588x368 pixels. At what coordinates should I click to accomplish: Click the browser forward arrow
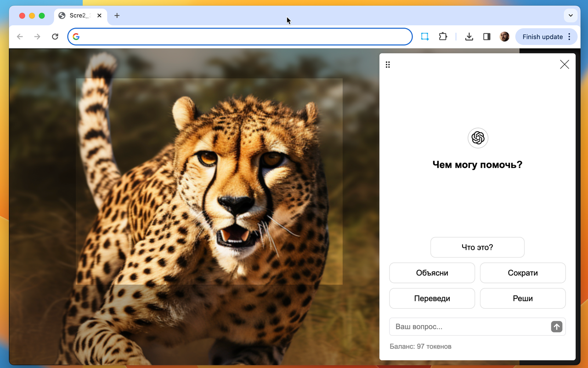pos(37,37)
